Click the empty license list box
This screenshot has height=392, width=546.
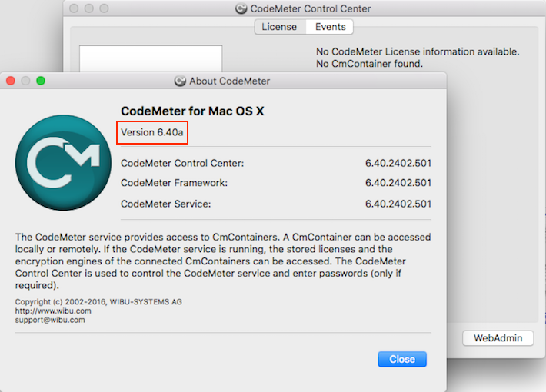pos(151,58)
